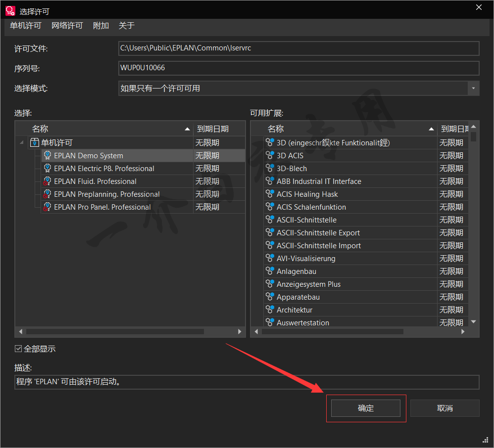
Task: Click the 序列号 input field
Action: pyautogui.click(x=298, y=68)
